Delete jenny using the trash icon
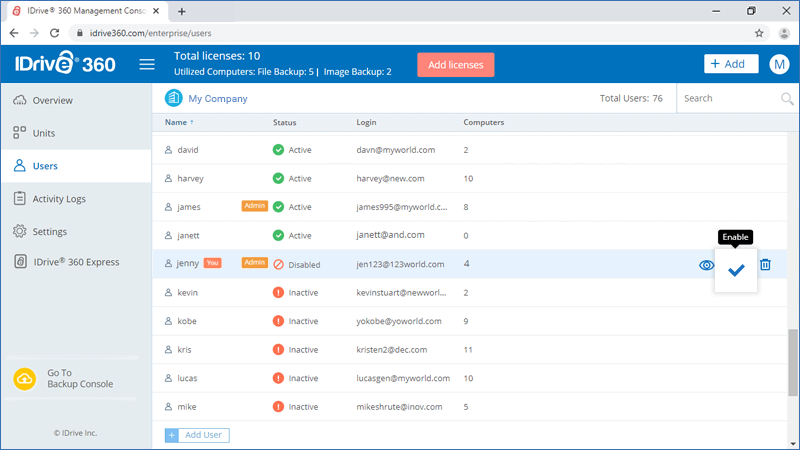 pyautogui.click(x=765, y=264)
